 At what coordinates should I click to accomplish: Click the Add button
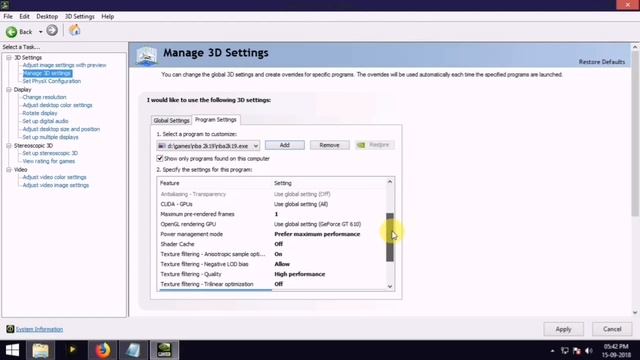(284, 145)
